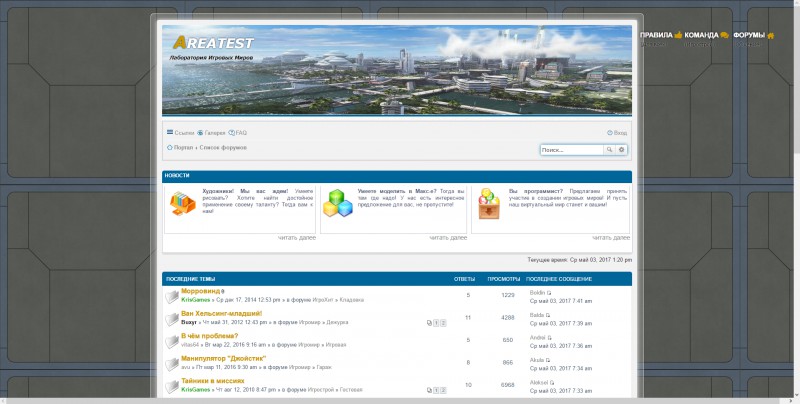Screen dimensions: 800x404
Task: Open the Akula last poster profile
Action: click(x=537, y=360)
